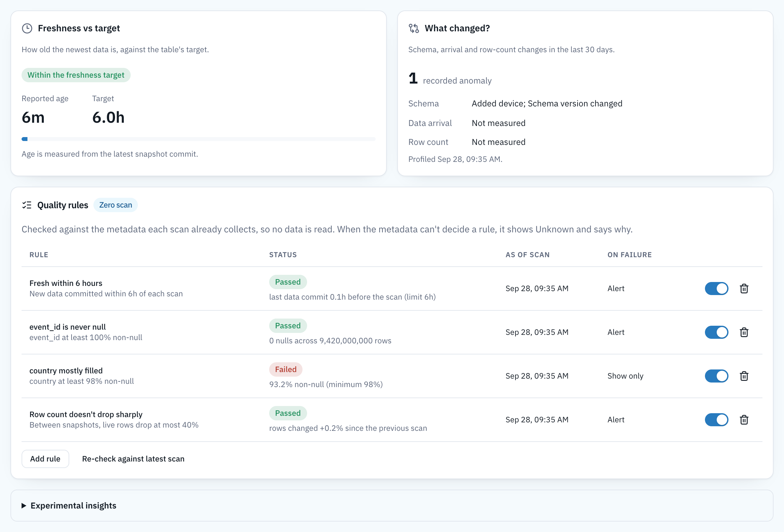Viewport: 784px width, 532px height.
Task: Select the ON FAILURE column header
Action: [x=630, y=255]
